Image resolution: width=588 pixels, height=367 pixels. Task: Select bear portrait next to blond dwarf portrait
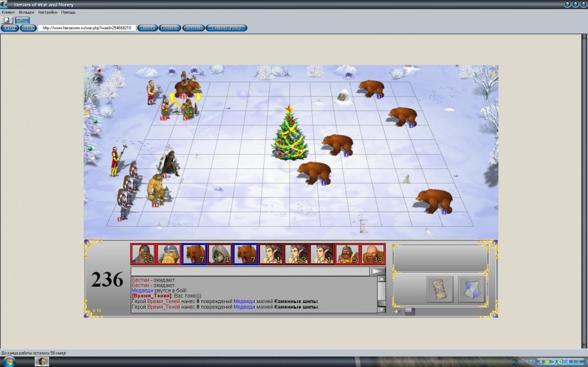pyautogui.click(x=194, y=254)
